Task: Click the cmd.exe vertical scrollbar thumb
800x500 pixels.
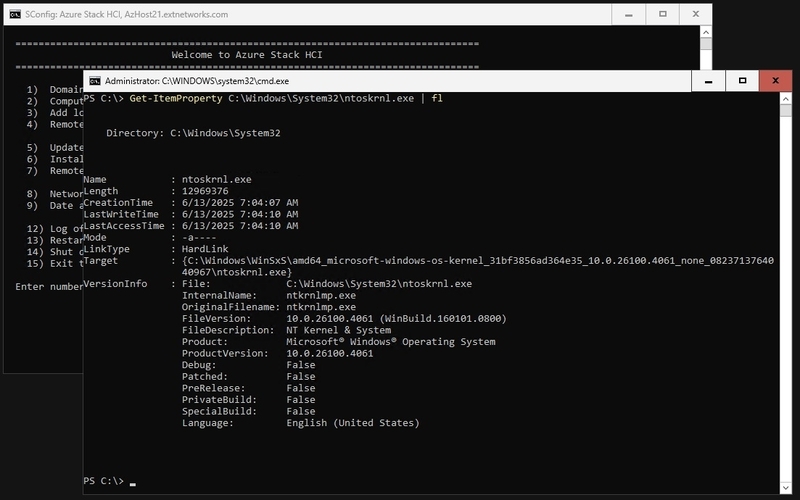Action: (x=786, y=111)
